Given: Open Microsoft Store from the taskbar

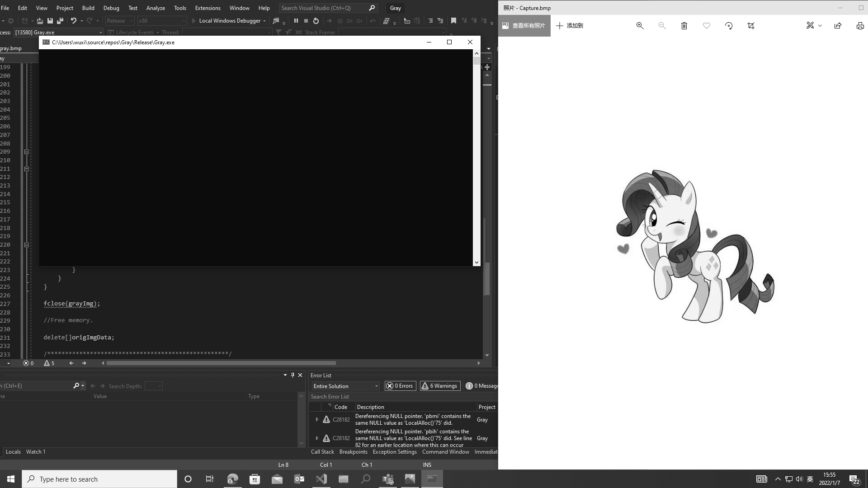Looking at the screenshot, I should click(255, 479).
